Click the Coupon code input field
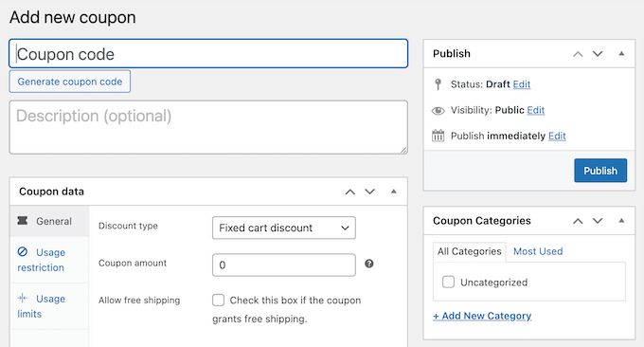Screen dimensions: 644x347 [x=208, y=53]
